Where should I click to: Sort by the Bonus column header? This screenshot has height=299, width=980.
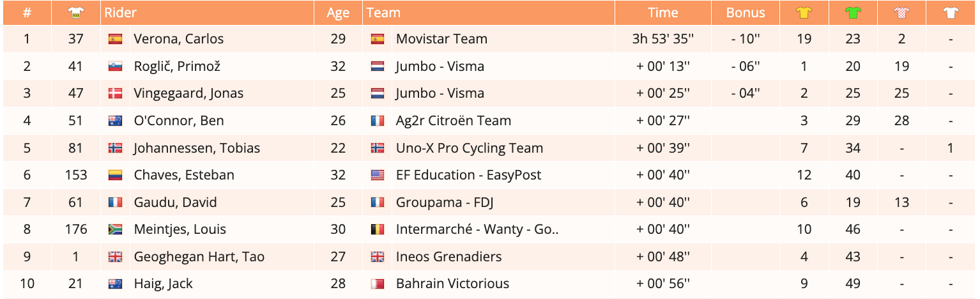[x=746, y=13]
